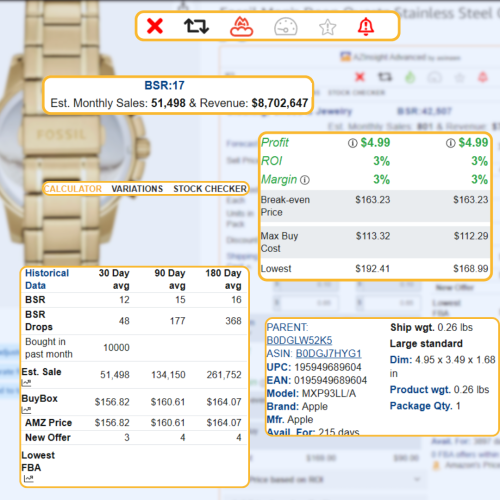
Task: Click the refresh arrows icon
Action: (x=196, y=26)
